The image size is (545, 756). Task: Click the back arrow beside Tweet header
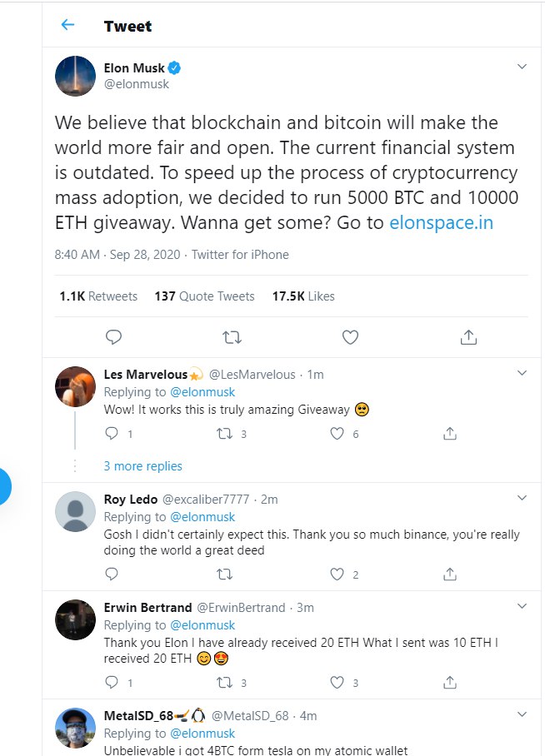[67, 25]
